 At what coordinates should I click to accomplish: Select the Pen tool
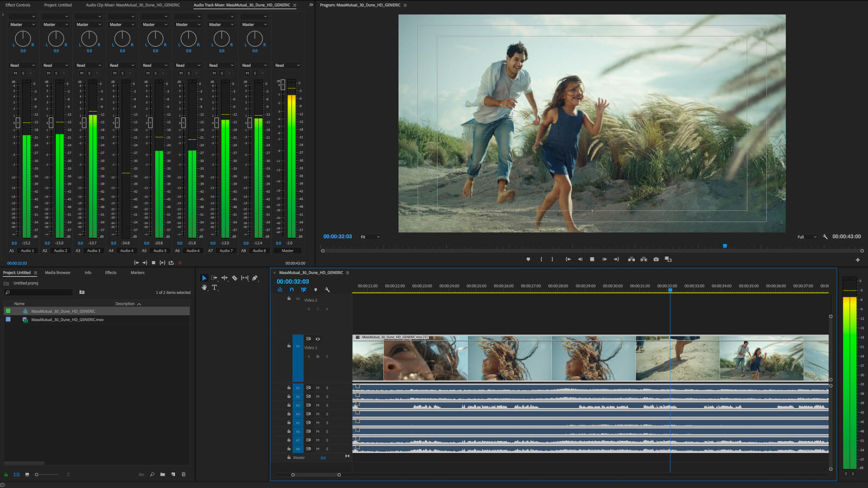click(255, 278)
